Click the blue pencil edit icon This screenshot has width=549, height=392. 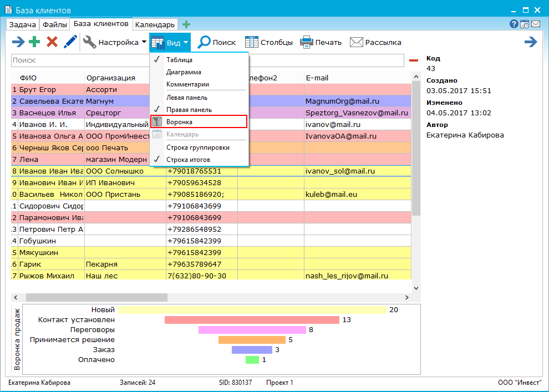pos(70,42)
